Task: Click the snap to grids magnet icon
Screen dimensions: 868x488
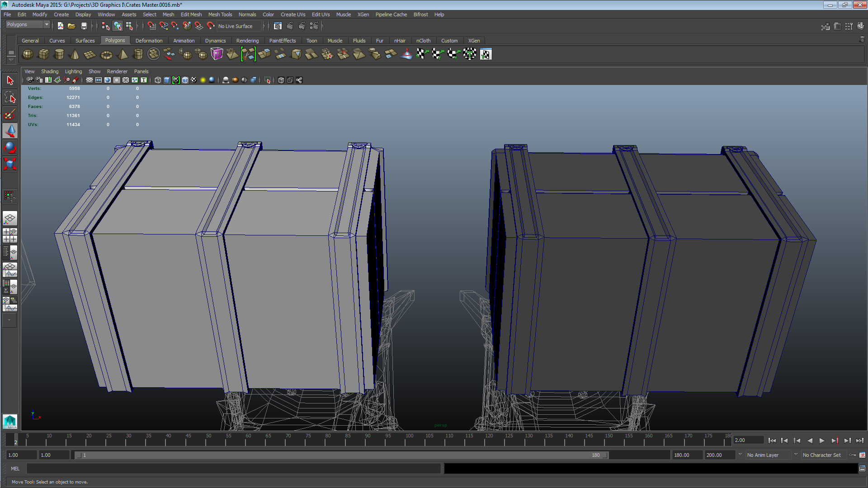Action: click(x=151, y=26)
